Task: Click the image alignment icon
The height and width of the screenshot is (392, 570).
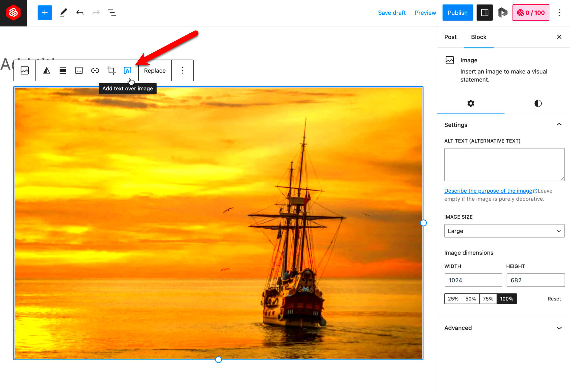Action: pos(63,71)
